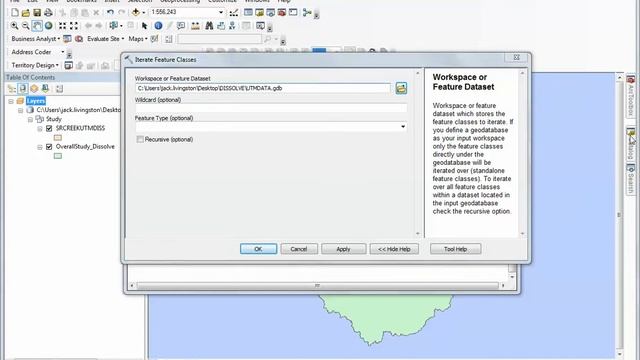Collapse the Layers tree node
Screen dimensions: 640x360
(x=11, y=101)
